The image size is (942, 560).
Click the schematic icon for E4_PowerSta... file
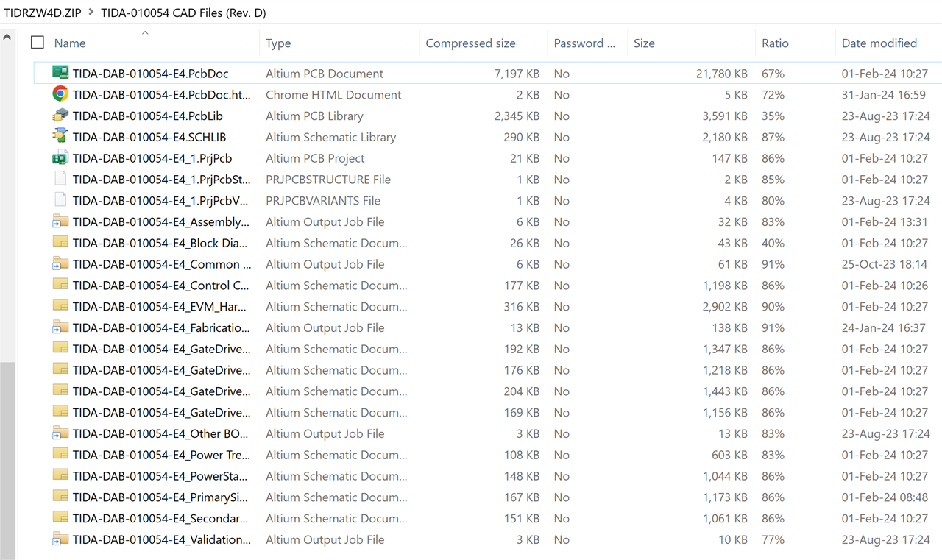[x=60, y=476]
